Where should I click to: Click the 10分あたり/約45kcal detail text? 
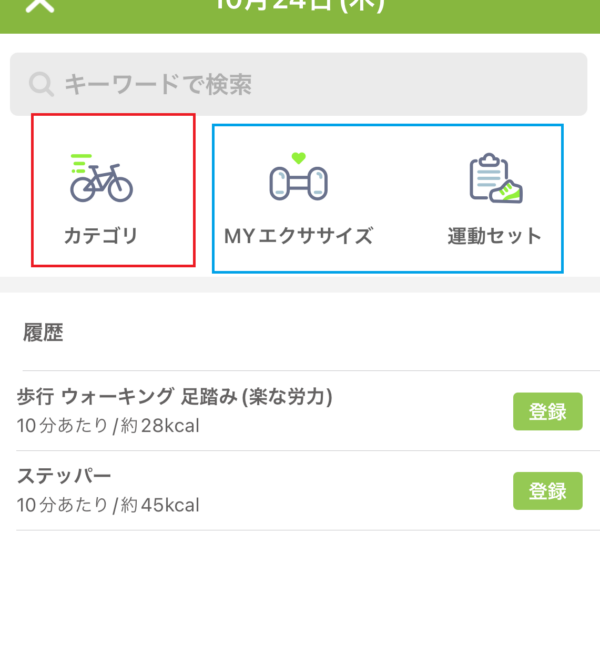click(108, 505)
